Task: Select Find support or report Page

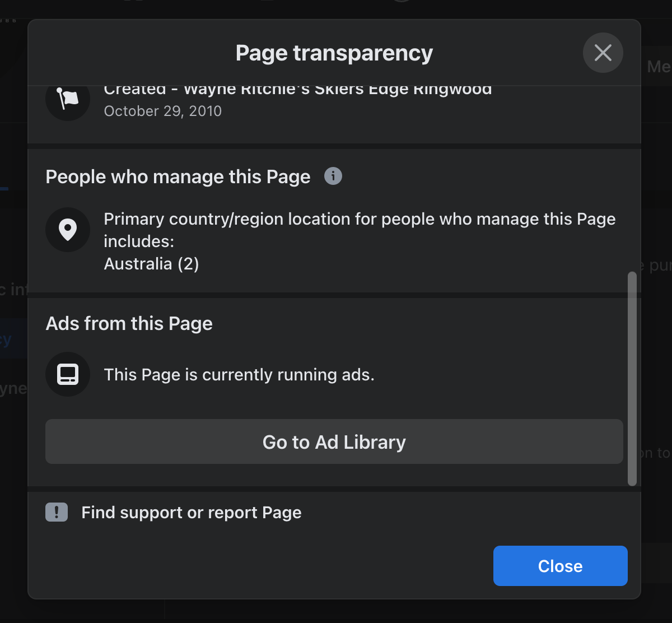Action: [x=191, y=513]
